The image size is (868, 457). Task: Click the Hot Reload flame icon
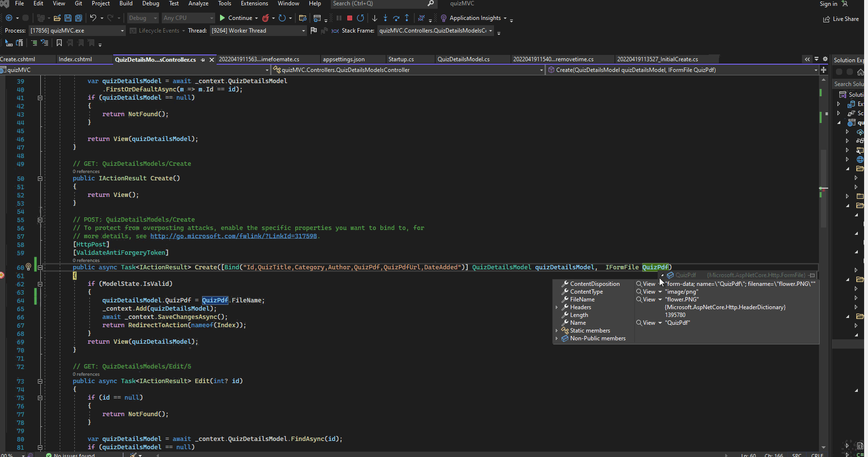pyautogui.click(x=265, y=18)
